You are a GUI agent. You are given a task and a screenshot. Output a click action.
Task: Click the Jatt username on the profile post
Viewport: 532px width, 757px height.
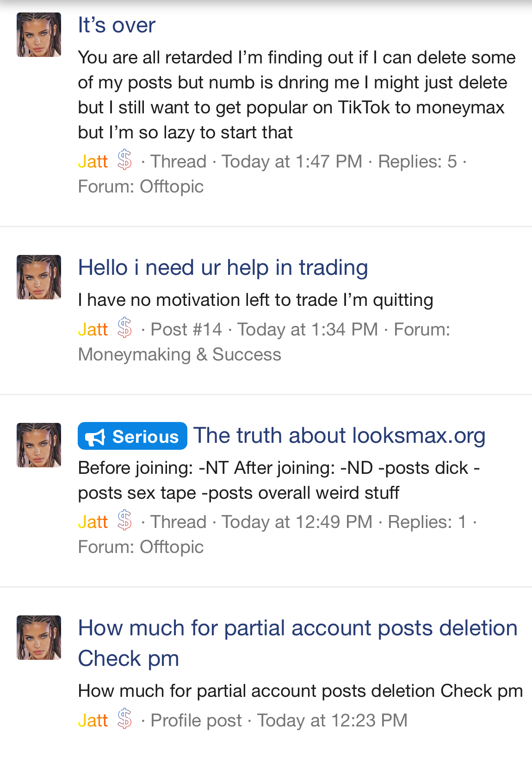coord(93,720)
